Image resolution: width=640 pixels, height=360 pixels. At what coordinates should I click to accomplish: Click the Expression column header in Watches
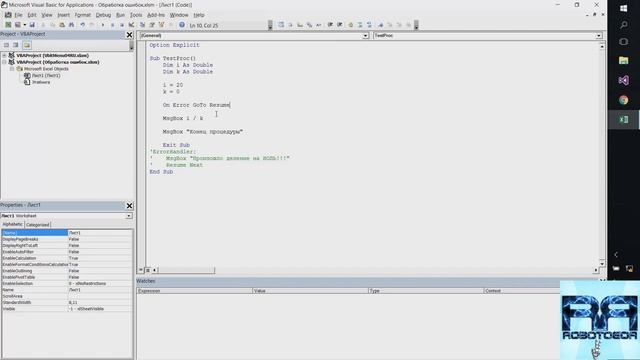195,291
